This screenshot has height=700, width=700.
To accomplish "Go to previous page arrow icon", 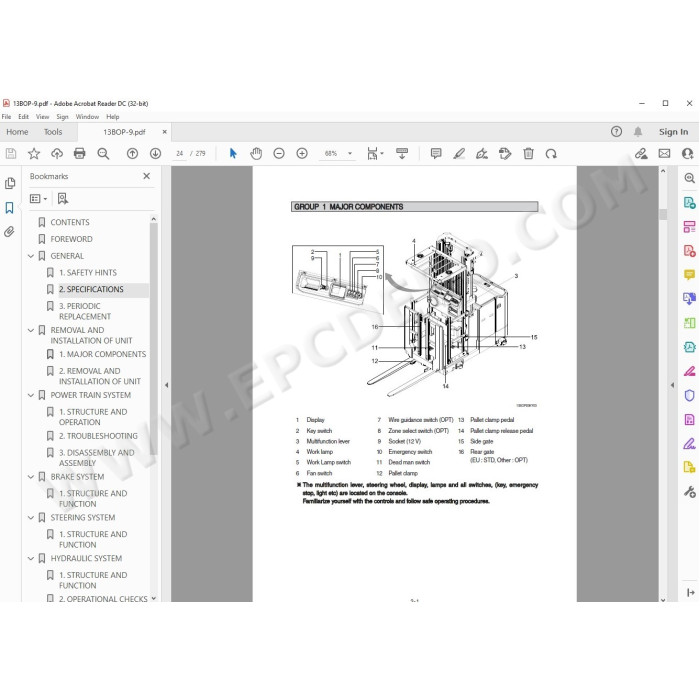I will pyautogui.click(x=132, y=154).
